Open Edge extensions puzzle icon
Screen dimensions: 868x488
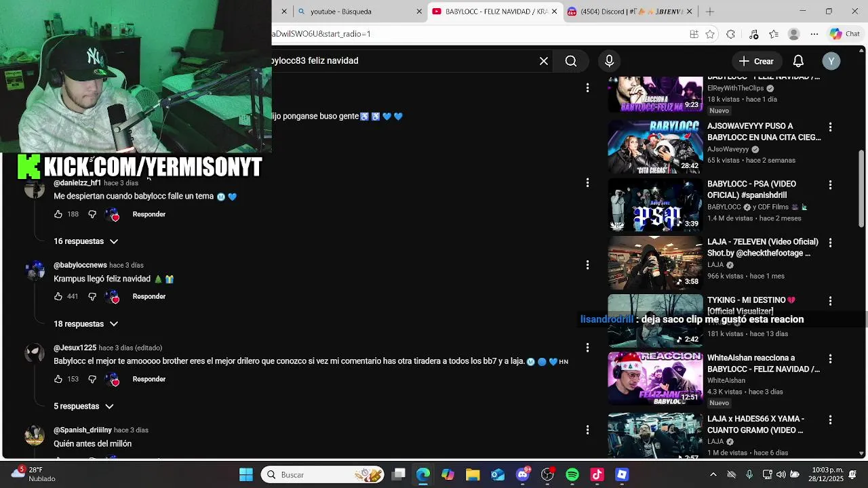click(730, 34)
